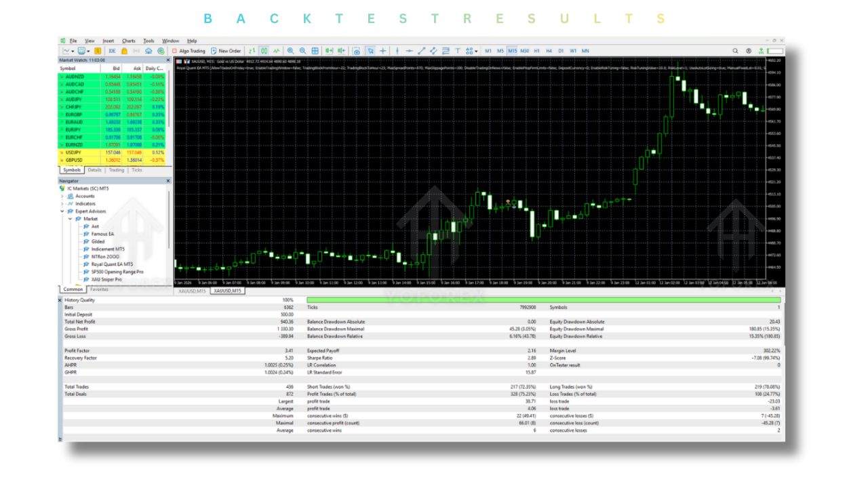The width and height of the screenshot is (868, 488).
Task: Switch chart to candlestick view icon
Action: click(x=264, y=51)
